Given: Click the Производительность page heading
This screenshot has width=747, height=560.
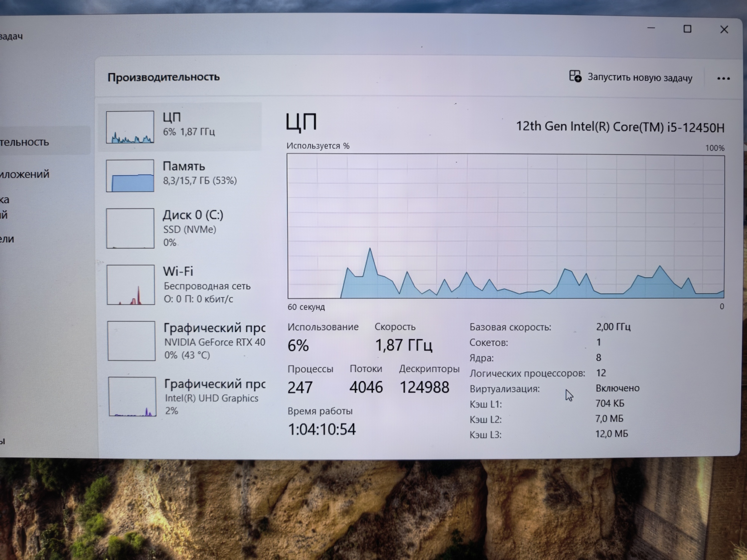Looking at the screenshot, I should click(x=164, y=77).
